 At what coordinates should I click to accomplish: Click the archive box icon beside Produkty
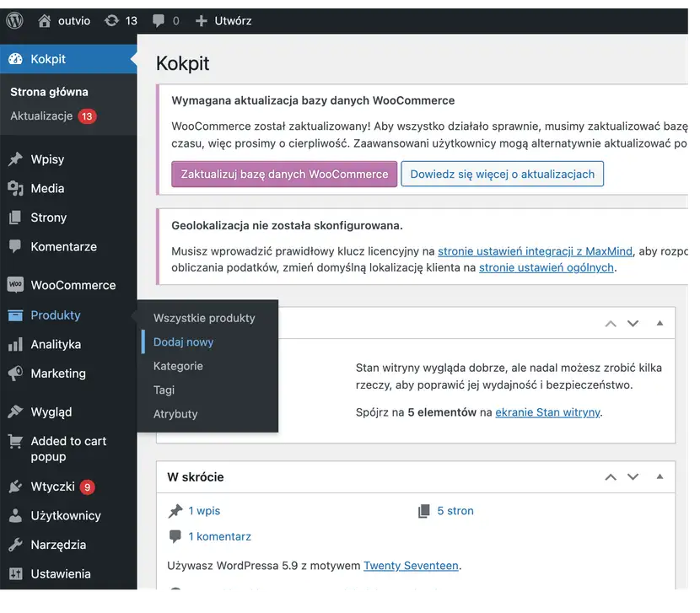(x=15, y=315)
